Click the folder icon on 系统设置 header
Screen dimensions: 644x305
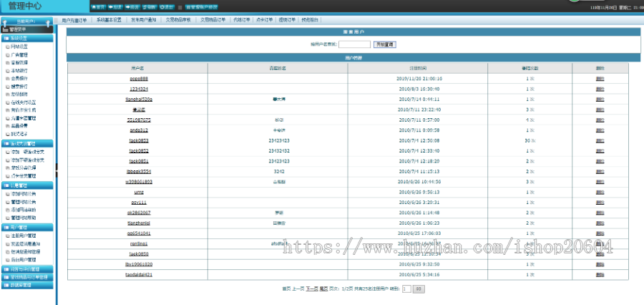point(6,38)
